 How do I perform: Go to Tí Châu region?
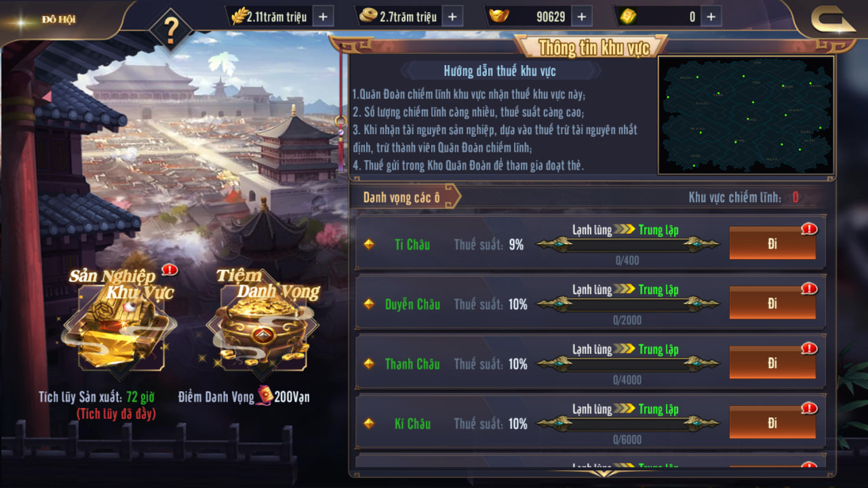[772, 244]
